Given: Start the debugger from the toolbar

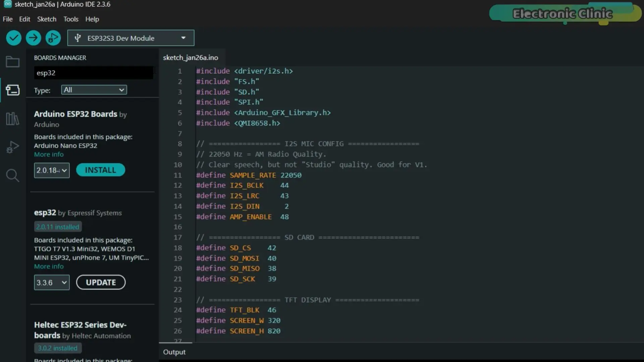Looking at the screenshot, I should point(53,38).
